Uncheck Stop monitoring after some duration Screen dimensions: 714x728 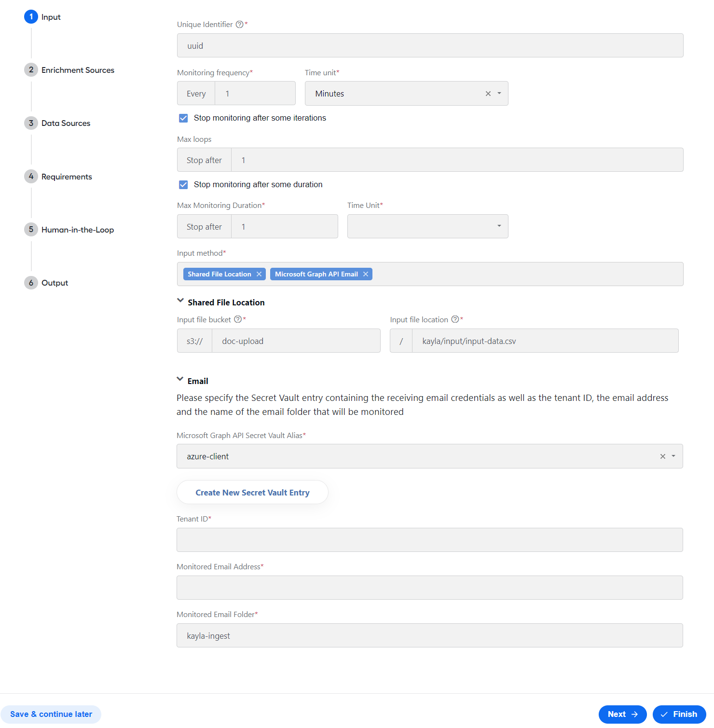pos(183,185)
